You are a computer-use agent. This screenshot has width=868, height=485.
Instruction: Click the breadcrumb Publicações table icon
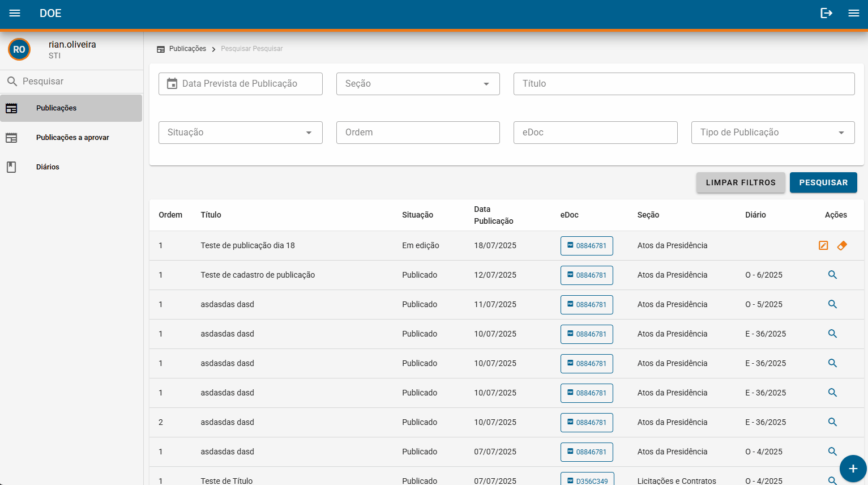pyautogui.click(x=161, y=49)
